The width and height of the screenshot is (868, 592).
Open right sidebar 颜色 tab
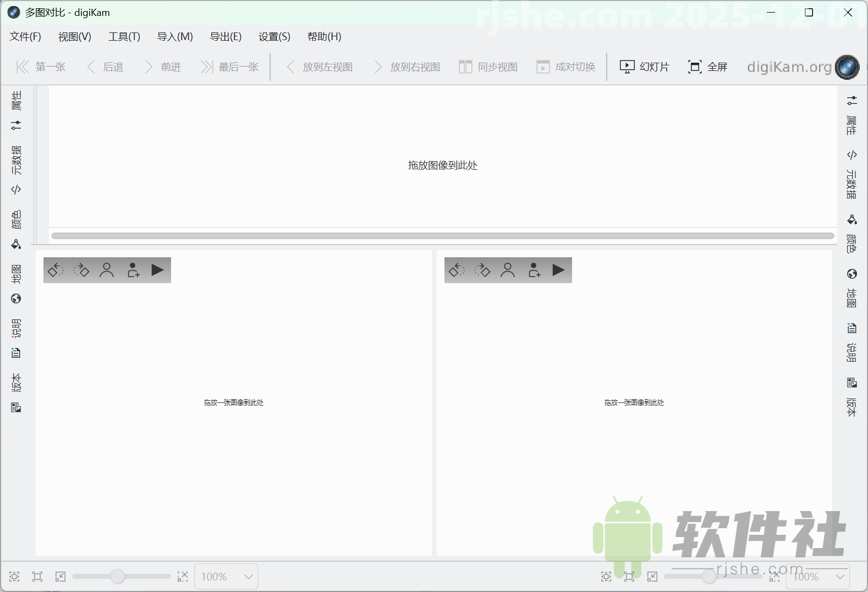coord(851,234)
